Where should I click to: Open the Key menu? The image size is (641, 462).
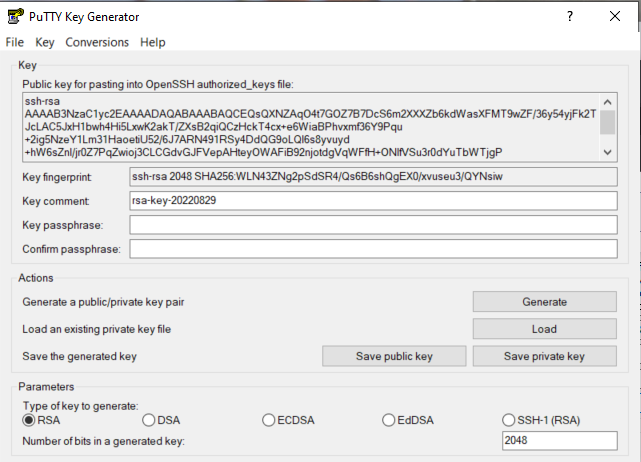[45, 42]
